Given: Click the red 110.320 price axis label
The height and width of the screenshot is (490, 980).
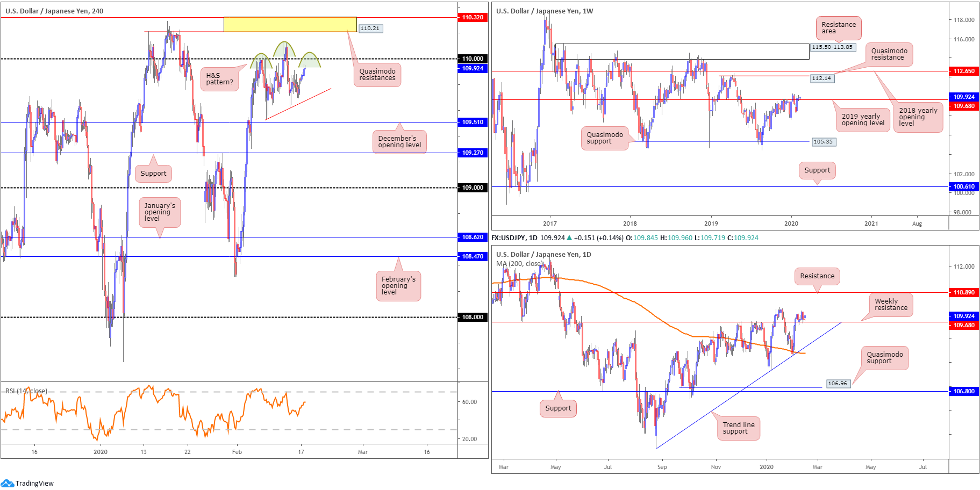Looking at the screenshot, I should tap(473, 17).
